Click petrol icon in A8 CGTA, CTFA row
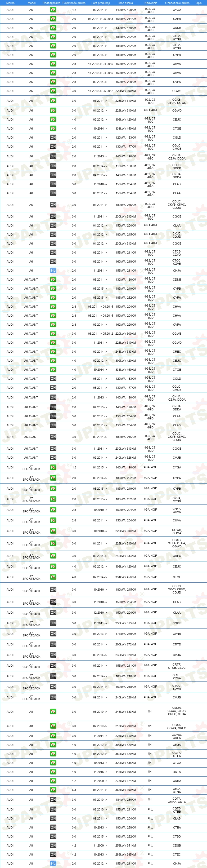Viewport: 207px width, 868px height. pyautogui.click(x=53, y=754)
